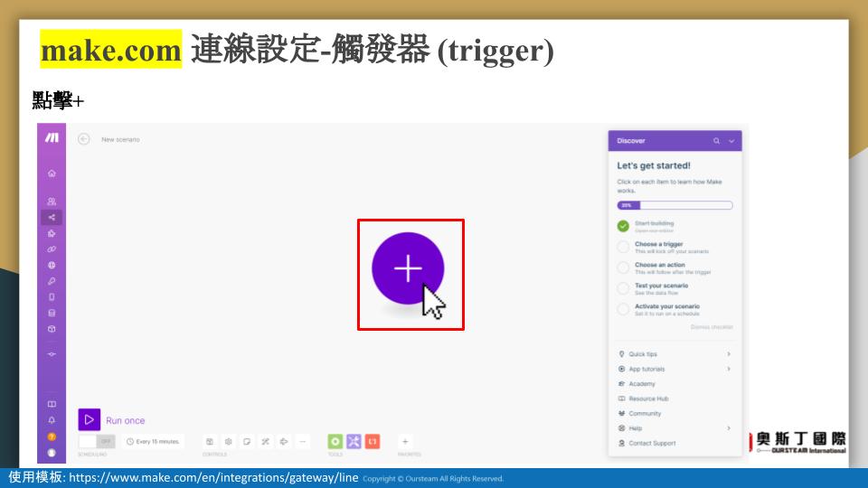Screen dimensions: 868x488
Task: Expand Quick tips chevron
Action: [x=729, y=354]
